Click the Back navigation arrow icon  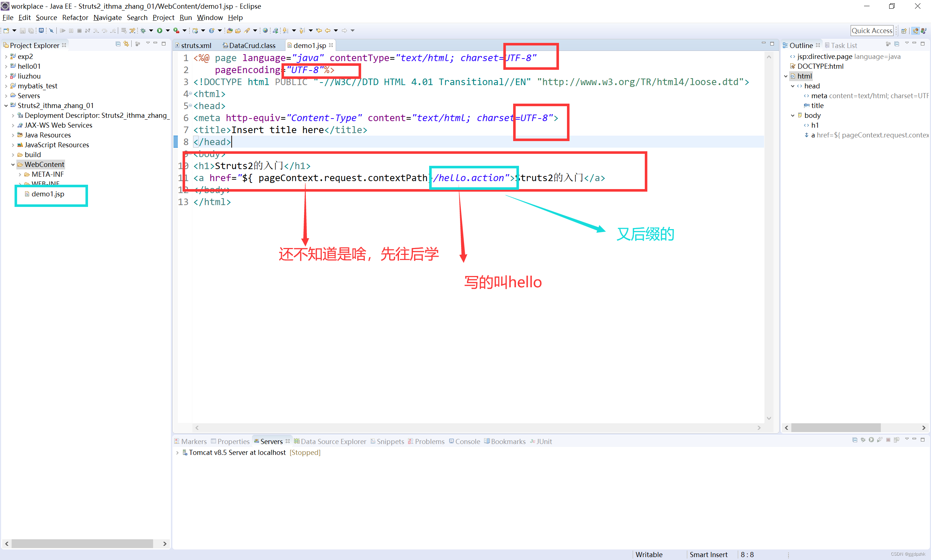click(328, 31)
